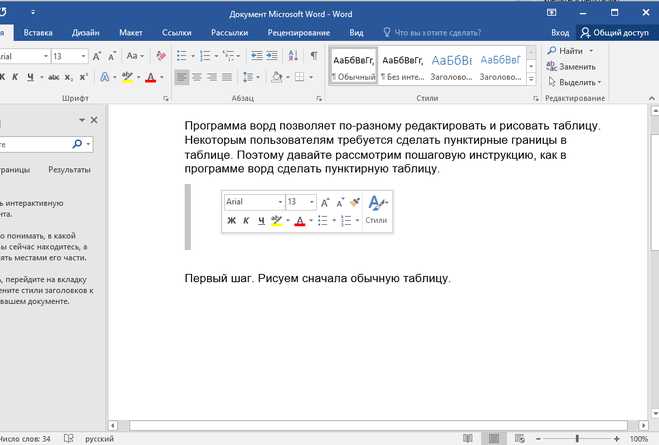Expand the ribbon font color dropdown arrow
Viewport: 659px width, 445px height.
[162, 77]
